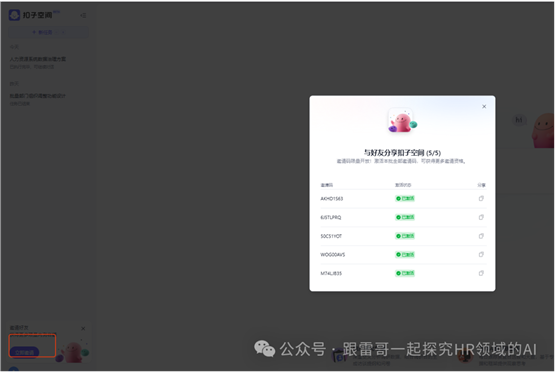The width and height of the screenshot is (555, 372).
Task: Open the 扣子空间 logo icon
Action: [x=14, y=15]
